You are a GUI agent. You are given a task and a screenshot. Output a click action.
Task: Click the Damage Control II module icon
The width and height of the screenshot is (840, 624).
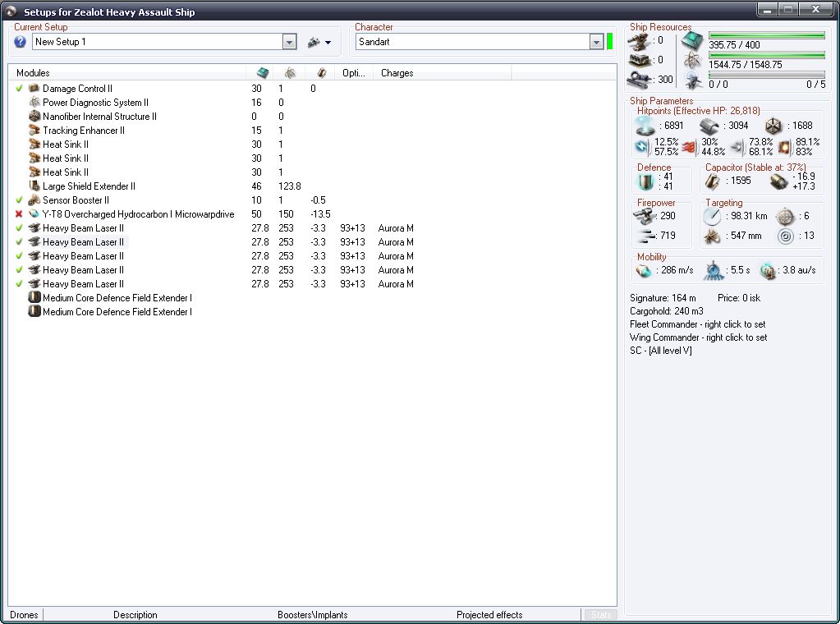34,89
